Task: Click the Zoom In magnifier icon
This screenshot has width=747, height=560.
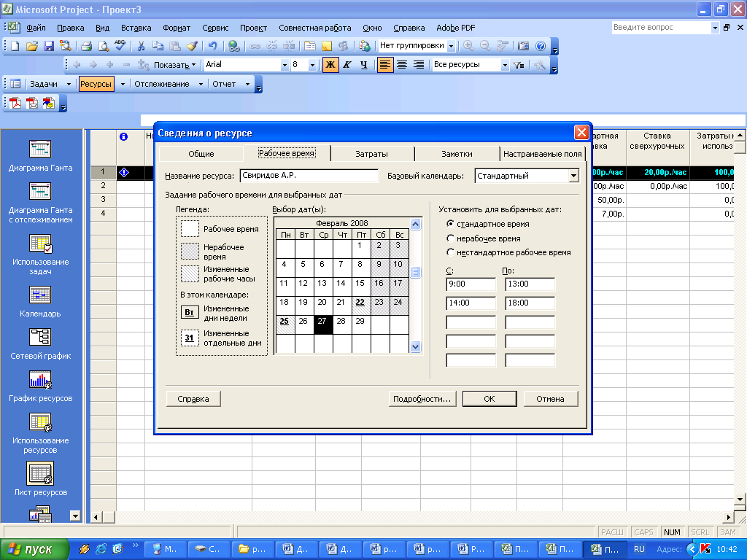Action: 468,46
